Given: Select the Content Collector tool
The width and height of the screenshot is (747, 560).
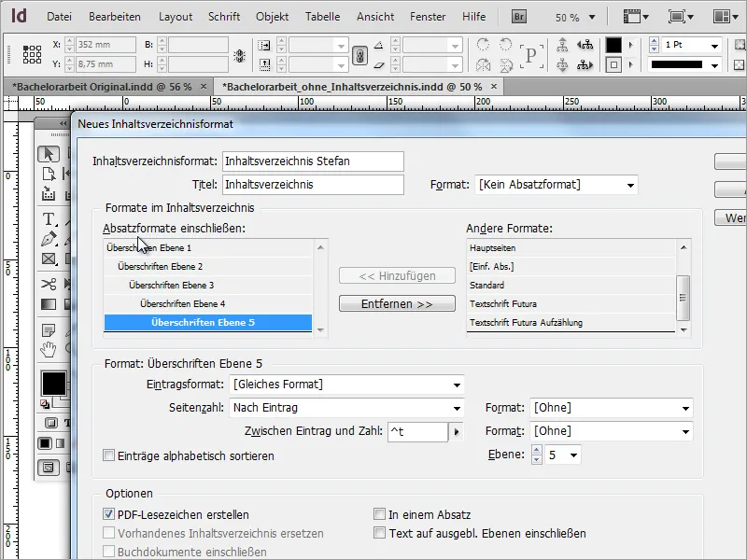Looking at the screenshot, I should click(49, 194).
